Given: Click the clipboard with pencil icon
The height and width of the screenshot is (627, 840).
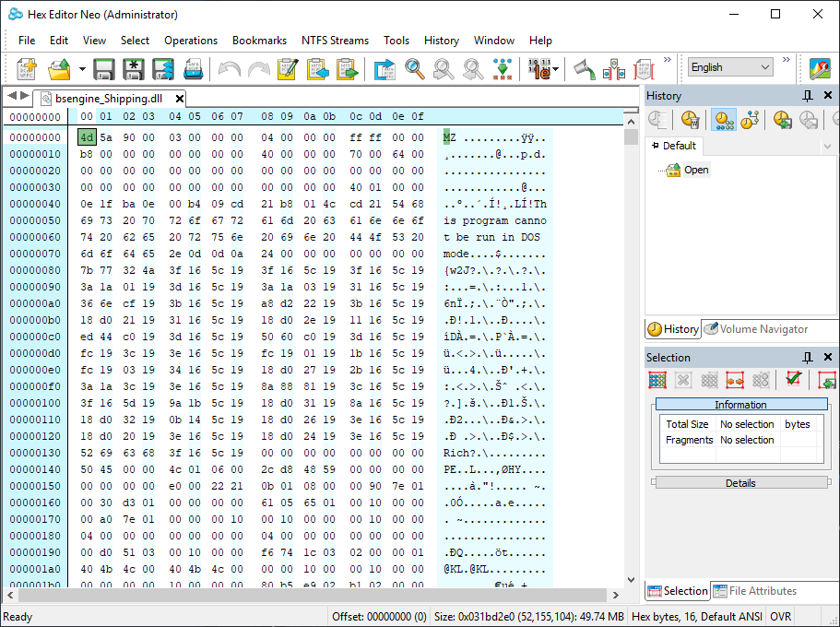Looking at the screenshot, I should [x=288, y=68].
